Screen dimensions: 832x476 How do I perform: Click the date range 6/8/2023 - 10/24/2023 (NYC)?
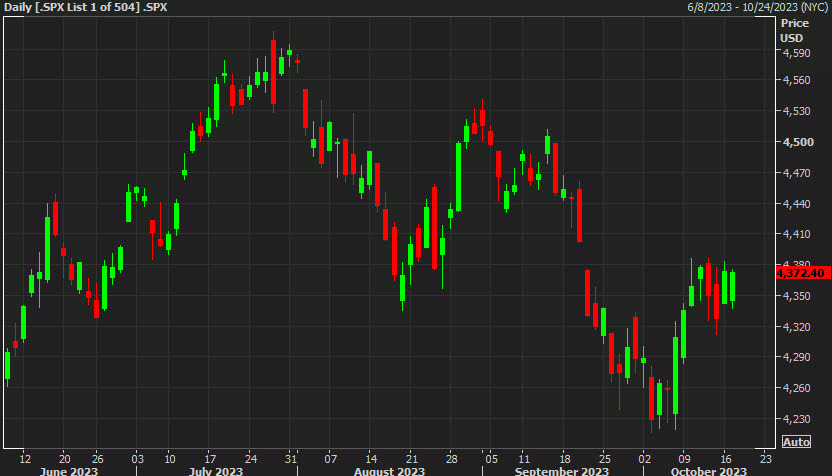(758, 7)
